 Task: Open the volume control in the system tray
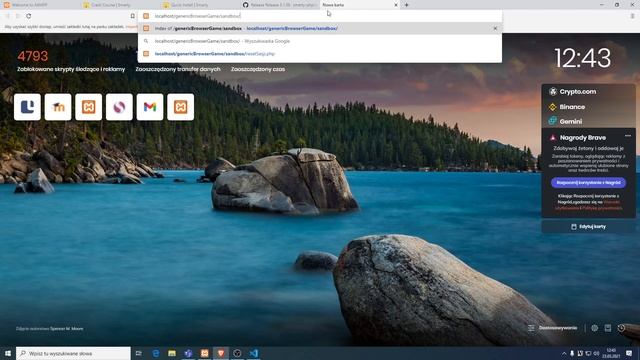tap(596, 353)
